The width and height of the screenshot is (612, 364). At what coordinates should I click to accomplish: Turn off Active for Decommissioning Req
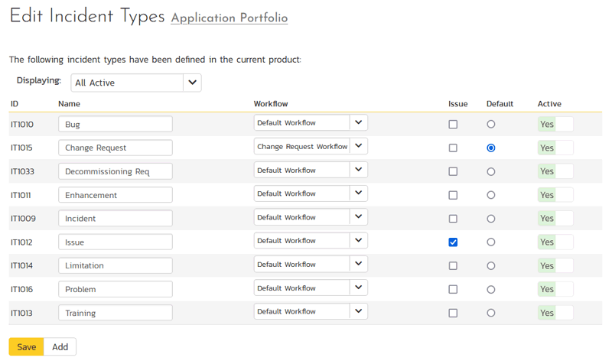(555, 171)
